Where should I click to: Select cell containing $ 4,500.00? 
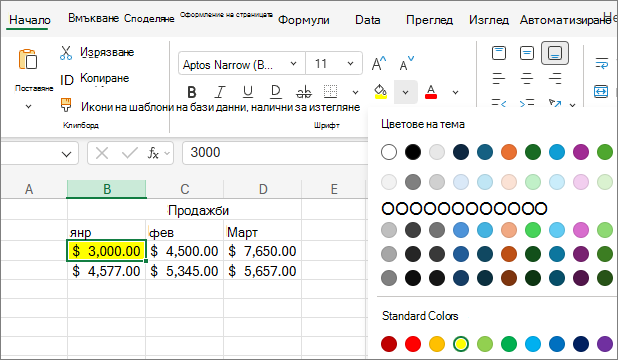pyautogui.click(x=184, y=251)
